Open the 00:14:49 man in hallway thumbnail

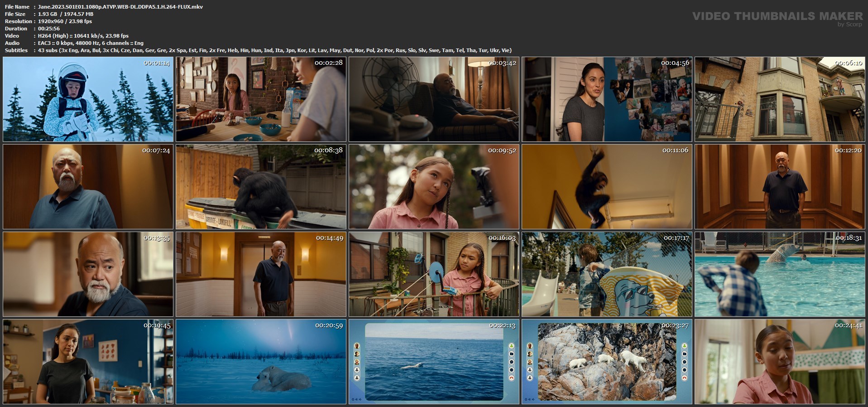point(261,274)
